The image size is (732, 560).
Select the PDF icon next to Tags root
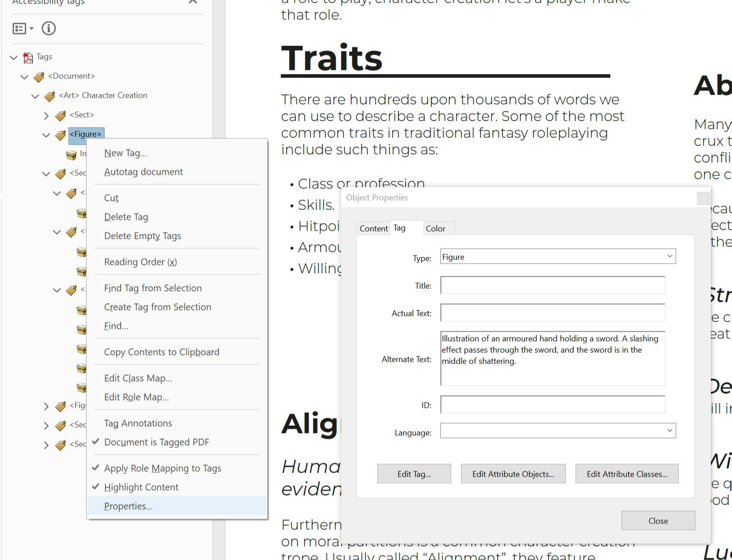(27, 57)
